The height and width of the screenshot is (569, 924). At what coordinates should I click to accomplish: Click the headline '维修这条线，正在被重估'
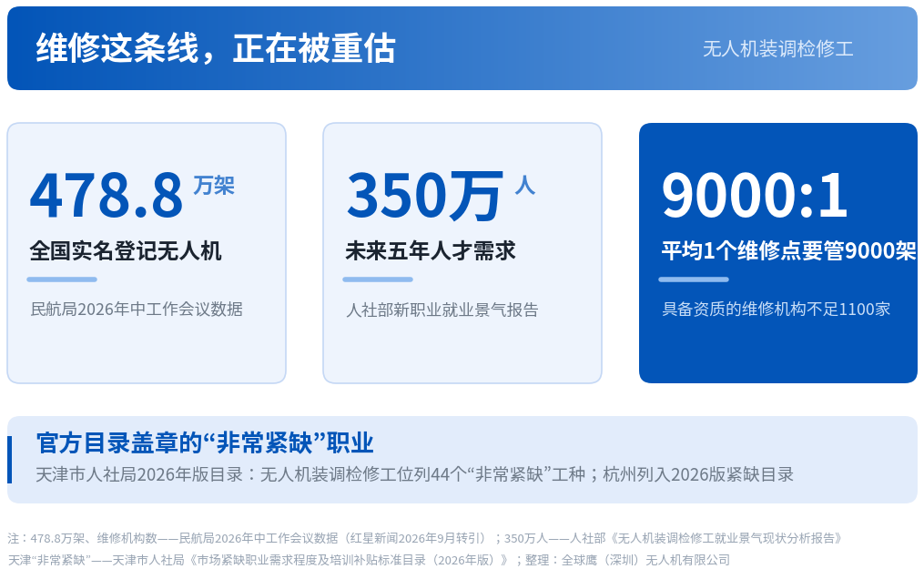pyautogui.click(x=216, y=48)
